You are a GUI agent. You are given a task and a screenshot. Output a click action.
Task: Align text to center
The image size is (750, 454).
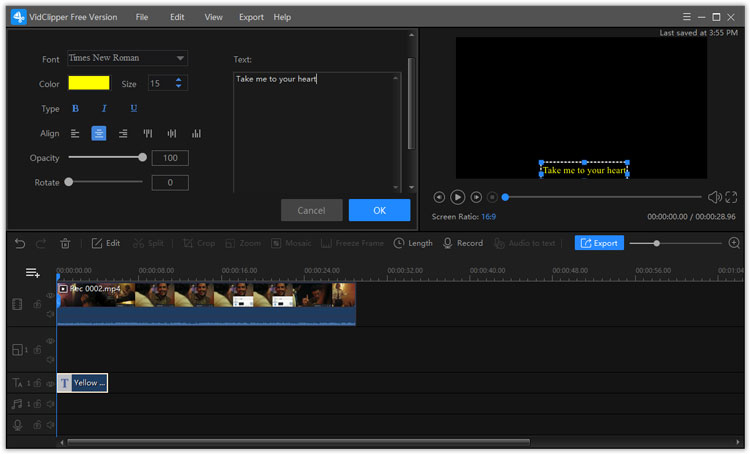coord(99,133)
